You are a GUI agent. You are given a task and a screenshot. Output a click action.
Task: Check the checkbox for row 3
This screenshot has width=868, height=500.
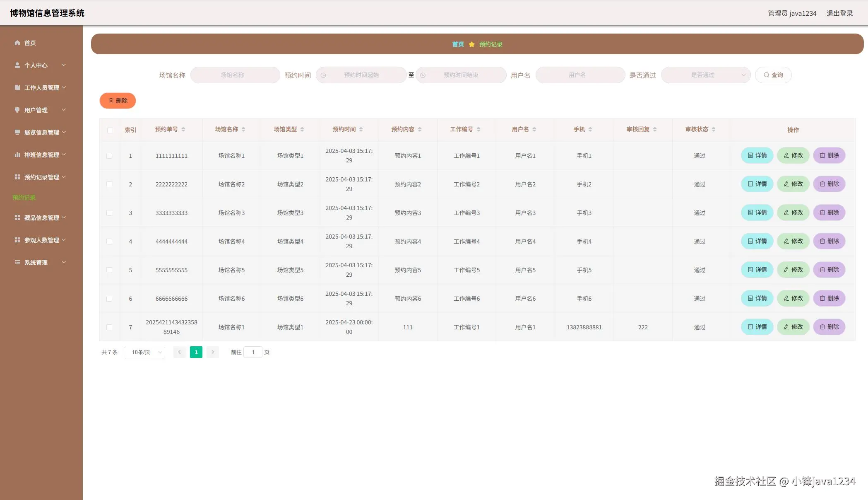(109, 213)
